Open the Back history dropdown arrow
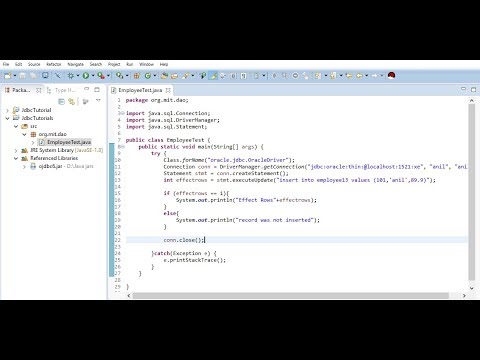Image resolution: width=480 pixels, height=360 pixels. tap(367, 76)
